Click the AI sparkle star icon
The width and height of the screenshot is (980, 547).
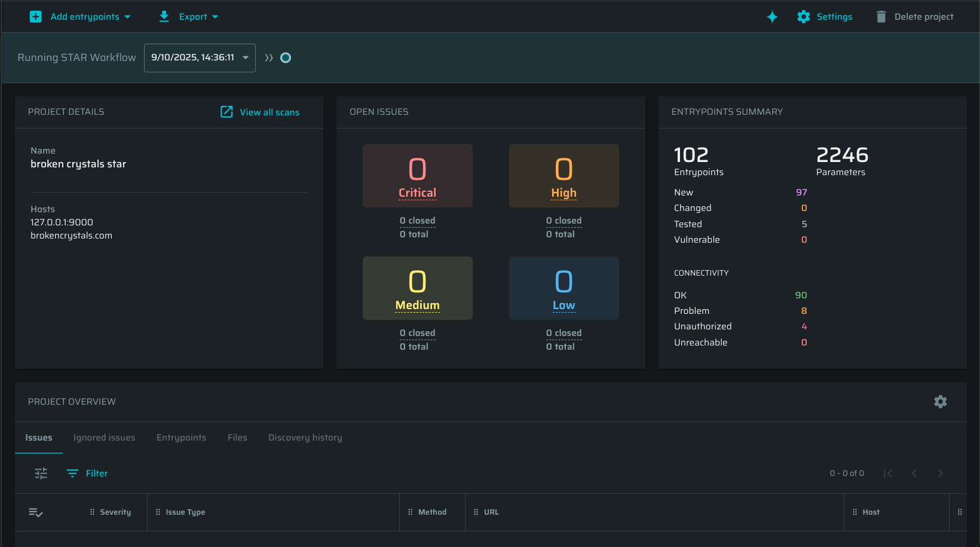tap(772, 17)
